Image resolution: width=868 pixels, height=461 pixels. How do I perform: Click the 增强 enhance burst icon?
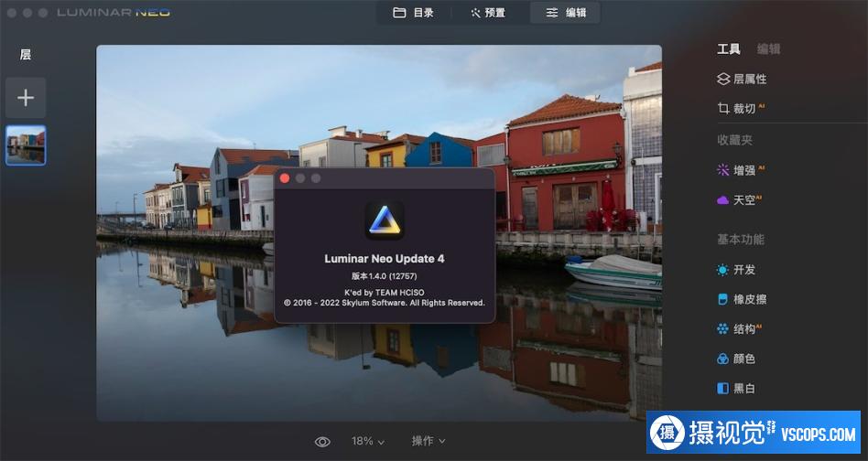pos(723,170)
